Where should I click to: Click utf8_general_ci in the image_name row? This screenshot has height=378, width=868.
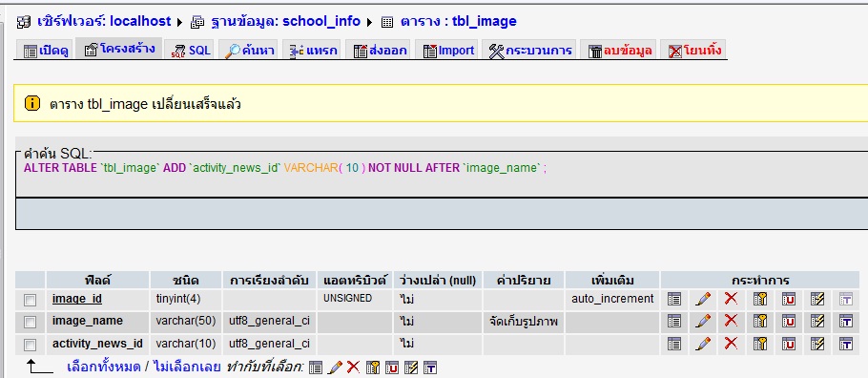click(x=269, y=321)
